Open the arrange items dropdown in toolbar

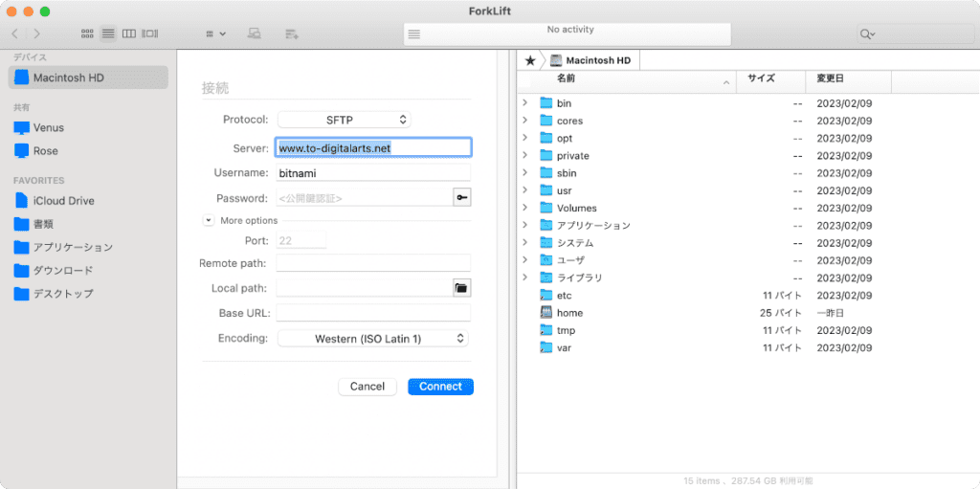click(216, 33)
